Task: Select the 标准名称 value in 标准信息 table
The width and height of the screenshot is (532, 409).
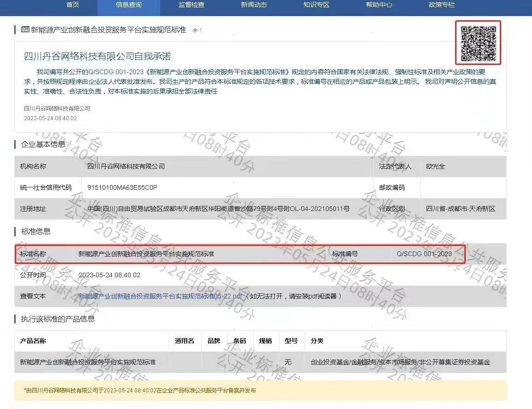Action: pyautogui.click(x=146, y=254)
